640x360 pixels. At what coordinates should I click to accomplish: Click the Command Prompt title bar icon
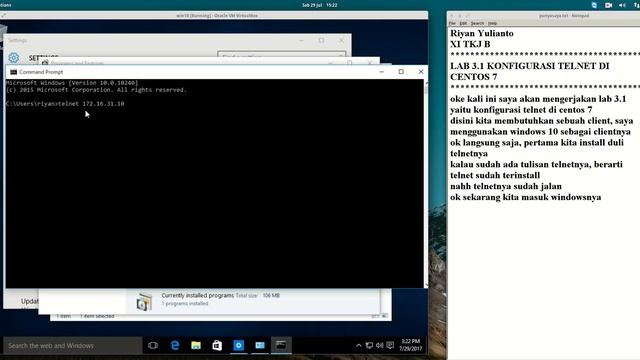tap(13, 72)
